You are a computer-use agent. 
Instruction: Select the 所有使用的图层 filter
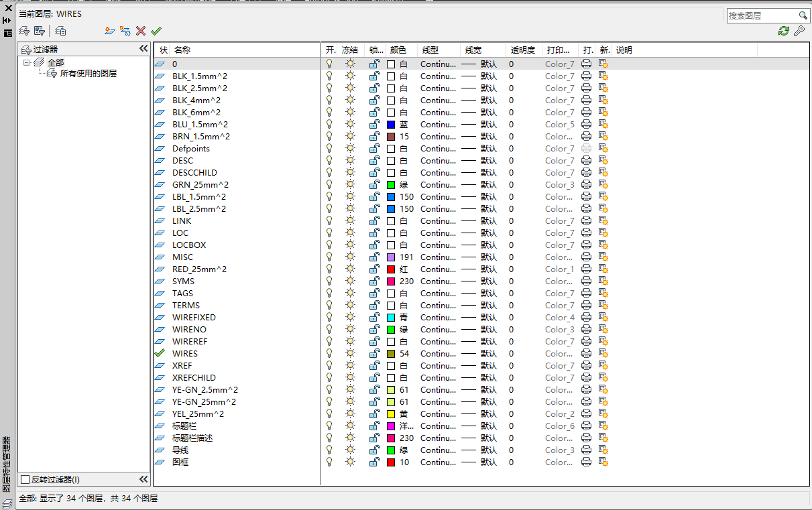(x=88, y=74)
